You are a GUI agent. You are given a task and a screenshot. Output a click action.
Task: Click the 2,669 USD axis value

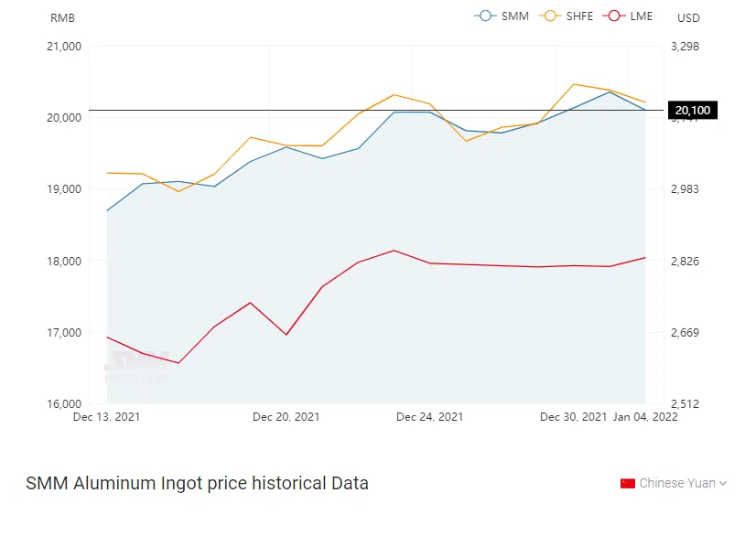tap(685, 333)
